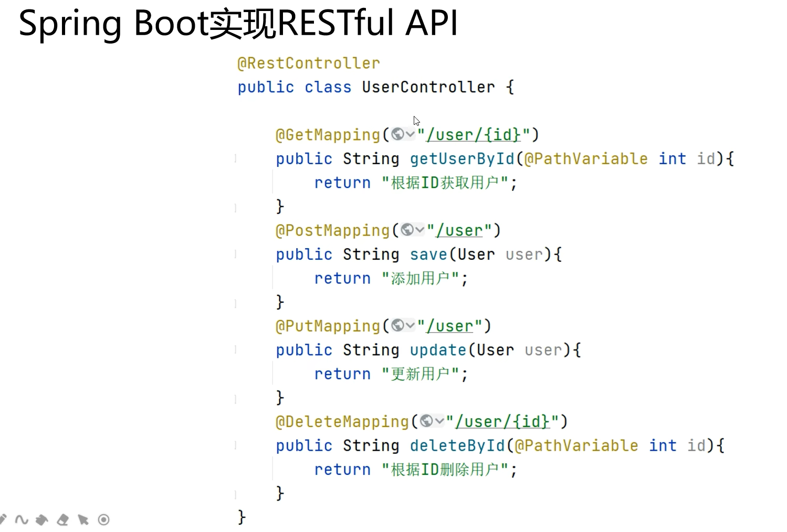
Task: Select the squiggly curve line tool
Action: pos(22,519)
